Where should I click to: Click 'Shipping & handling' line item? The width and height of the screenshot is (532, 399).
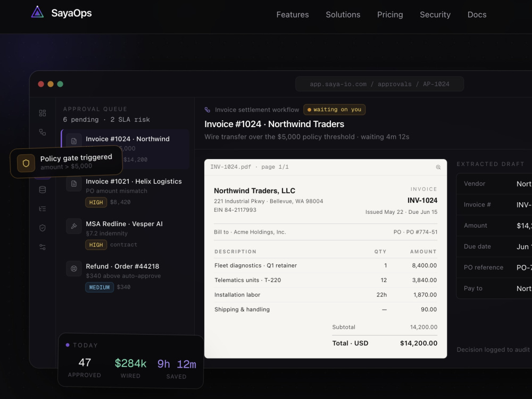tap(242, 310)
